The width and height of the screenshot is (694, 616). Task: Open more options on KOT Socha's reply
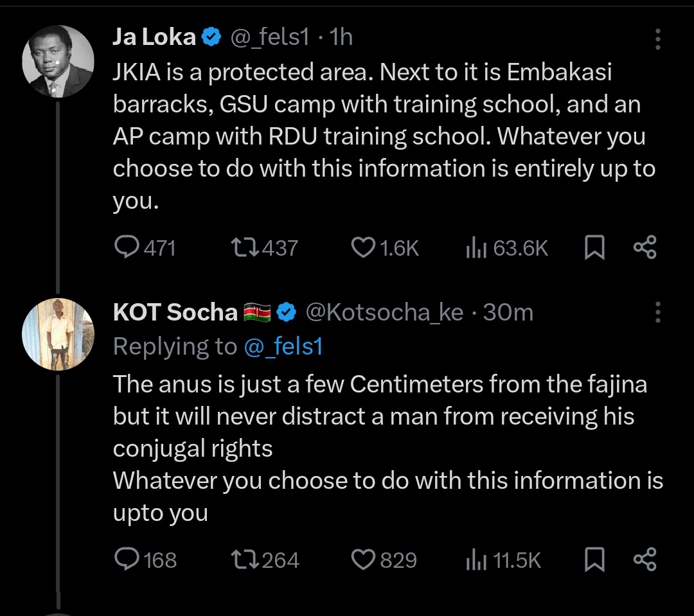pos(657,313)
